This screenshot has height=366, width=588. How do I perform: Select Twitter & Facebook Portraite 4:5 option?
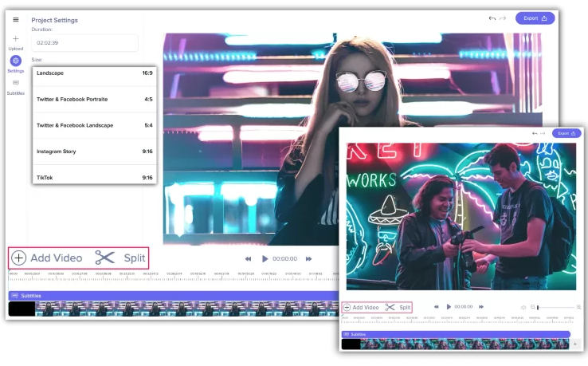(95, 100)
